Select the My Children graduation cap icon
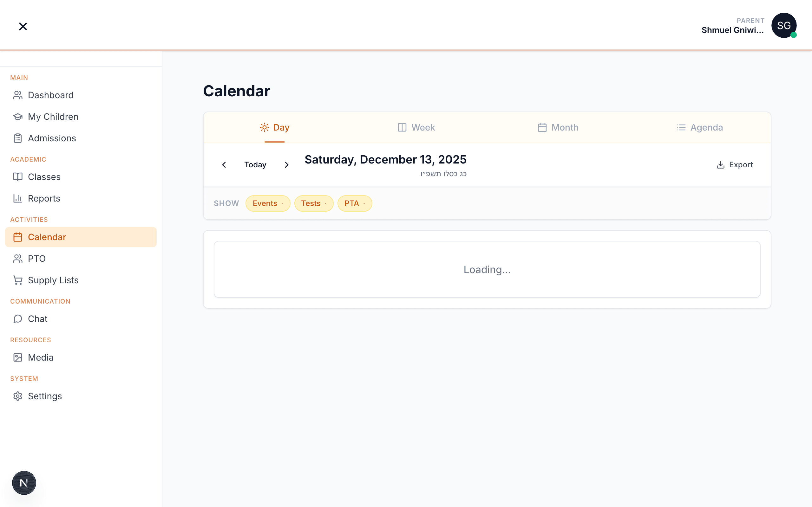This screenshot has width=812, height=507. 18,116
